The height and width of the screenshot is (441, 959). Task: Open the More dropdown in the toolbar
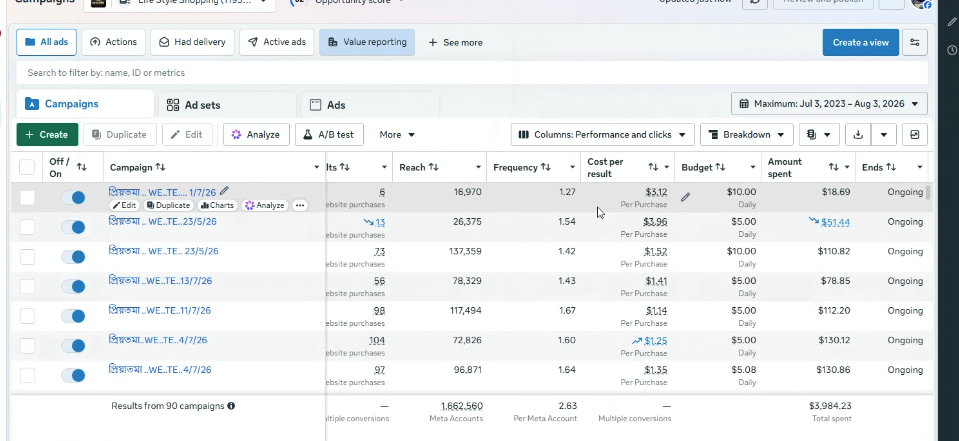[x=397, y=135]
